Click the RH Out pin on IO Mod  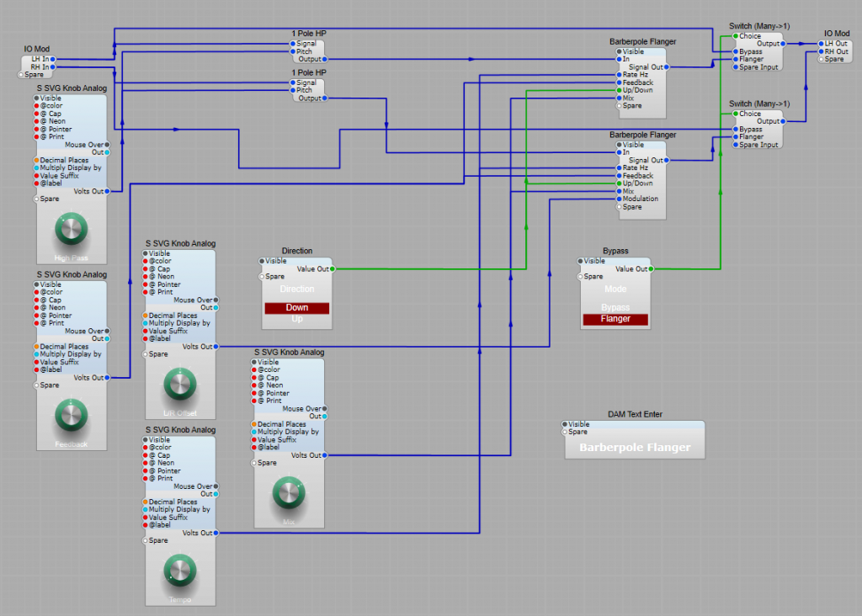pos(822,51)
